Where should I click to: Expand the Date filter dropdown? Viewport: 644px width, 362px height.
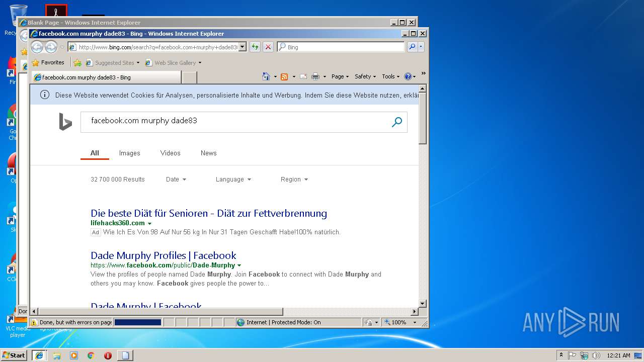[x=176, y=179]
